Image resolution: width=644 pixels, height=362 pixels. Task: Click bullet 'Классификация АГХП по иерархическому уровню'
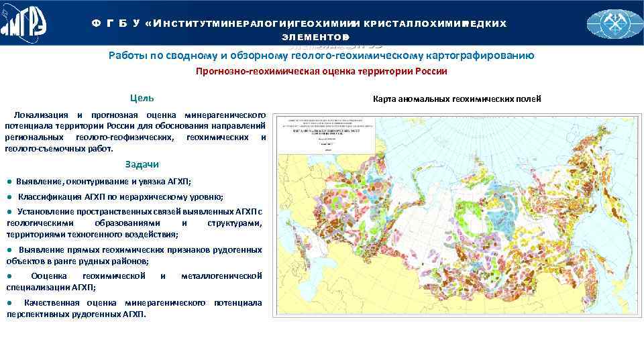pos(115,197)
